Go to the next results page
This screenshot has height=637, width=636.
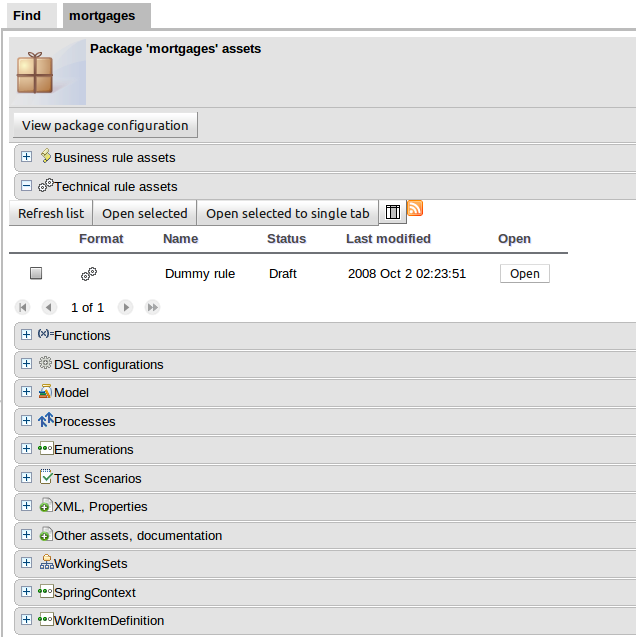pos(126,307)
